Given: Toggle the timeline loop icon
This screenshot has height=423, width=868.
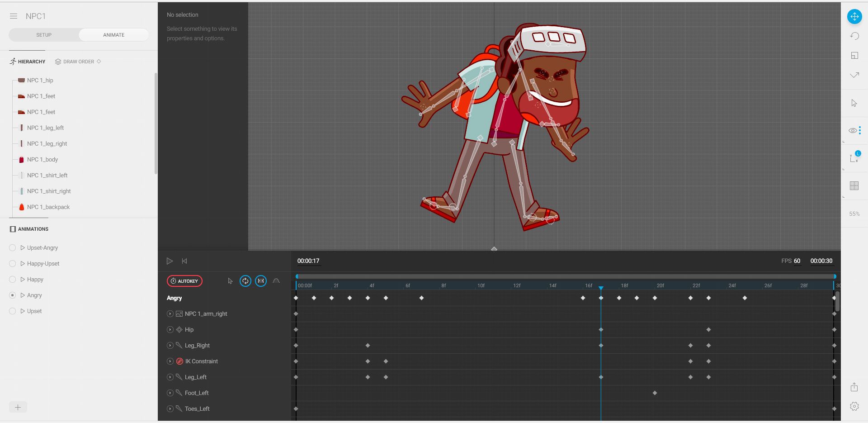Looking at the screenshot, I should [245, 281].
